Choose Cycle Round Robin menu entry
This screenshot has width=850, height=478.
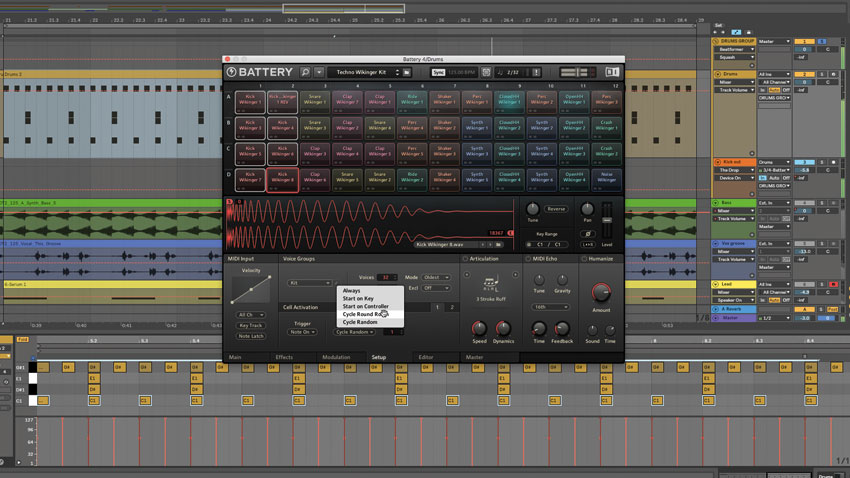[x=370, y=314]
